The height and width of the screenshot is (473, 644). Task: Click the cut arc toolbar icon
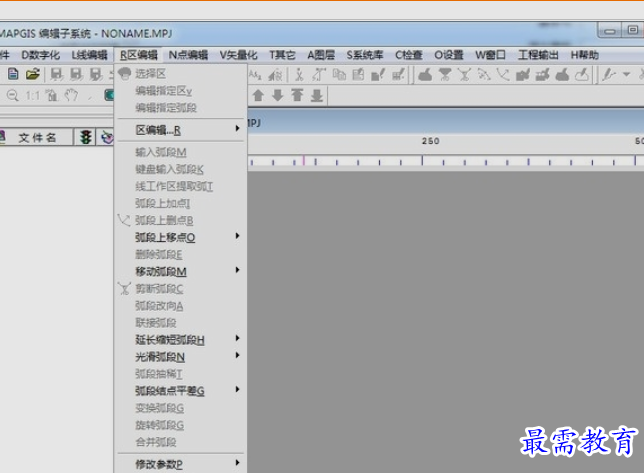point(465,75)
